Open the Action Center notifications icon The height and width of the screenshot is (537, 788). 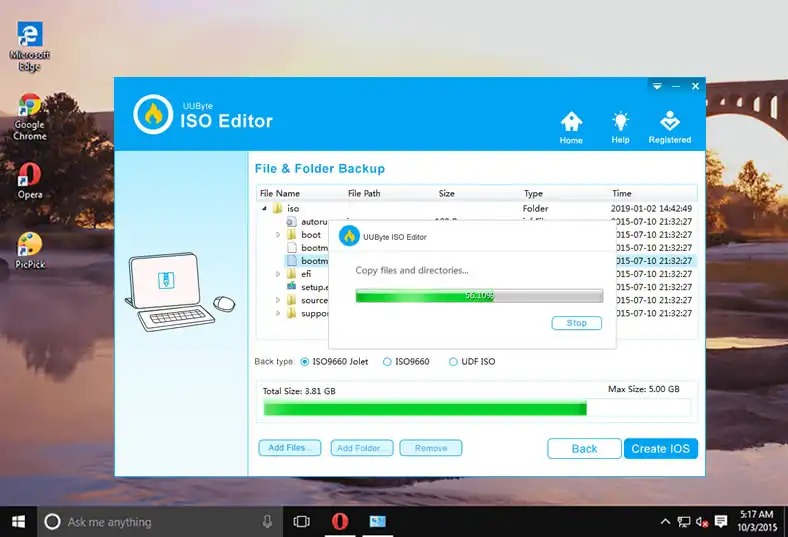[721, 522]
